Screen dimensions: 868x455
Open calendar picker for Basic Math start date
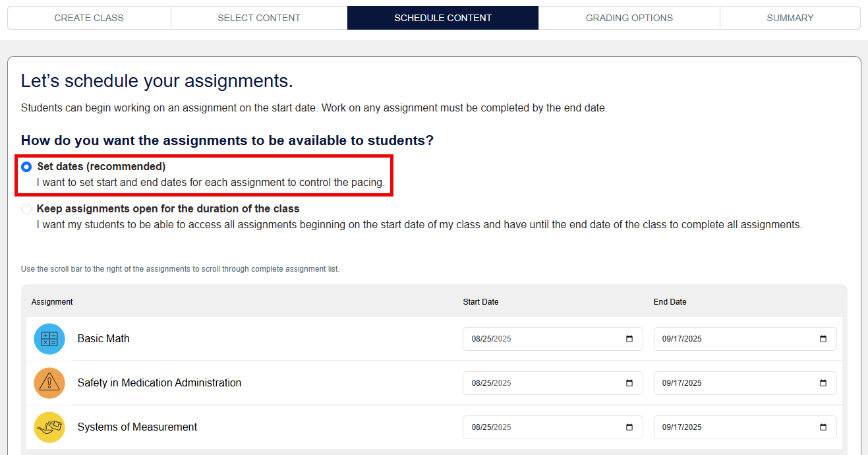point(629,339)
